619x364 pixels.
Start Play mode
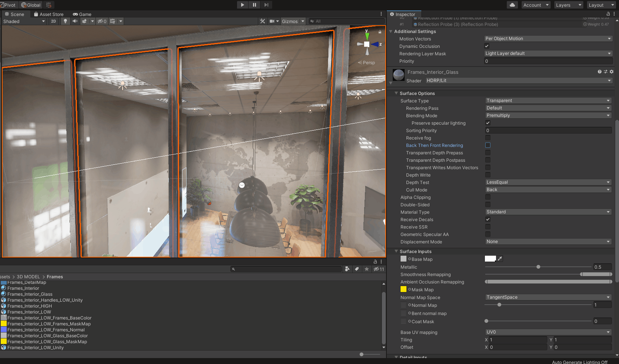(242, 5)
